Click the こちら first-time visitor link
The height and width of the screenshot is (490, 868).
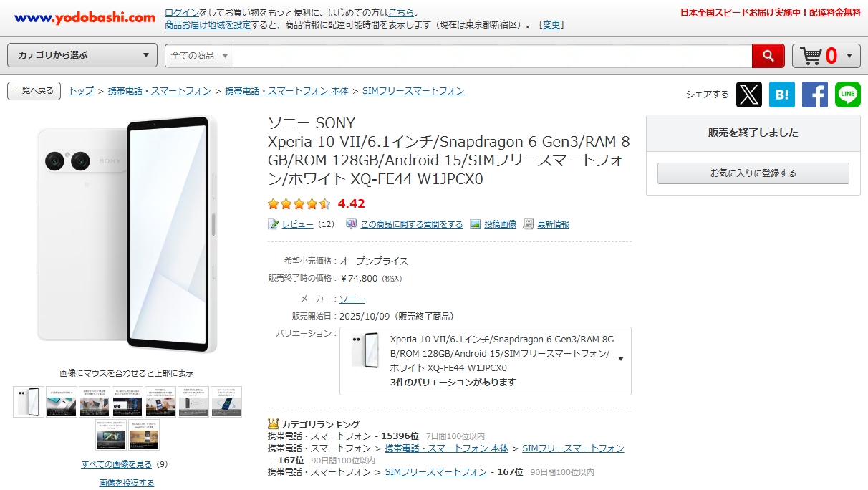tap(401, 13)
